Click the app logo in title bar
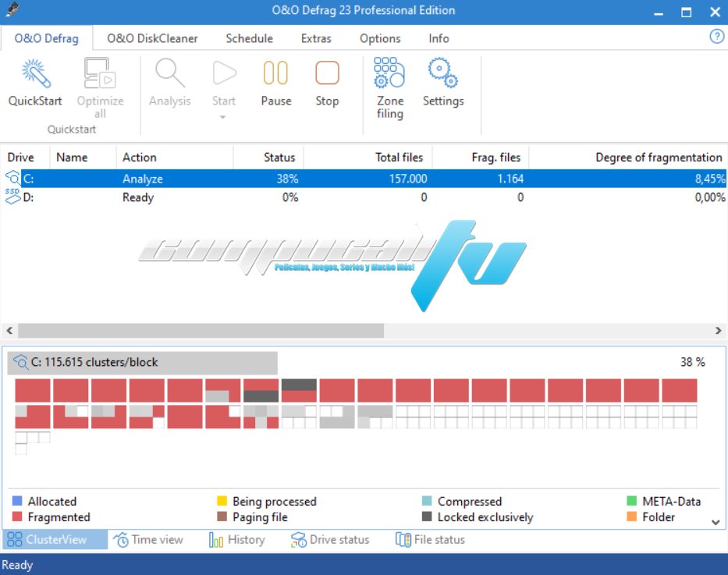This screenshot has height=575, width=728. tap(12, 9)
